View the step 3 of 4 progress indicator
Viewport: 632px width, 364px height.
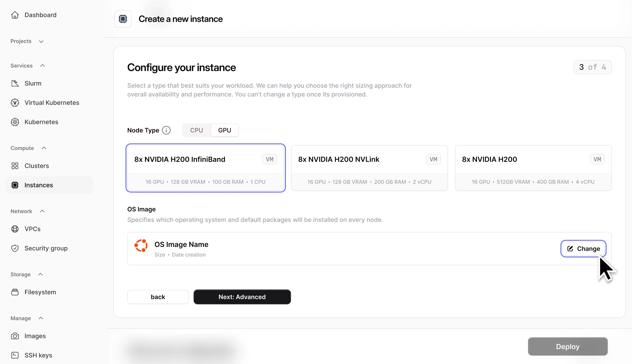(592, 67)
